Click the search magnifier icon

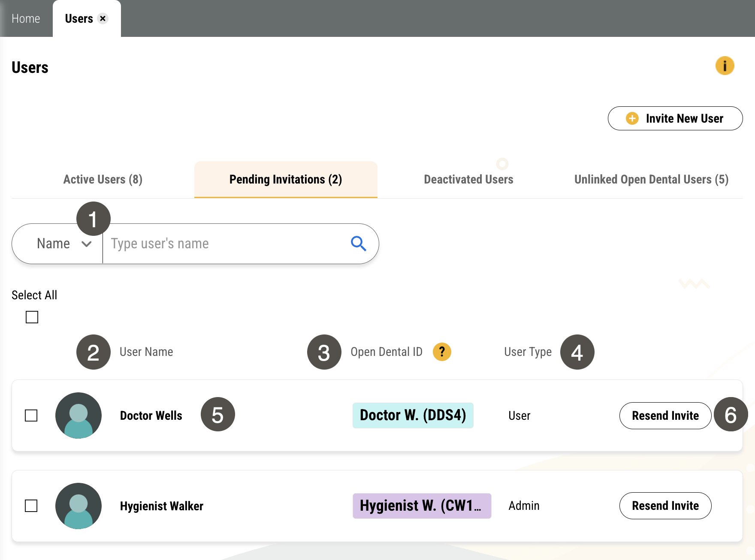[x=358, y=244]
